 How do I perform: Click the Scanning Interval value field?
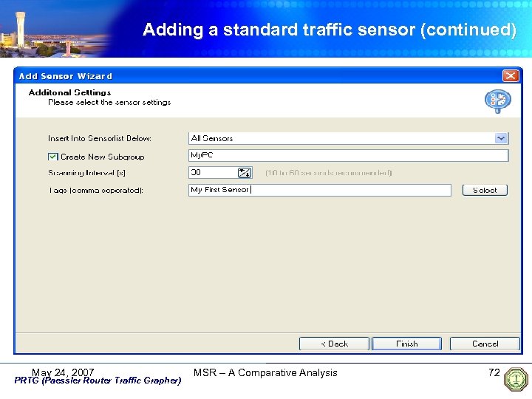click(213, 173)
